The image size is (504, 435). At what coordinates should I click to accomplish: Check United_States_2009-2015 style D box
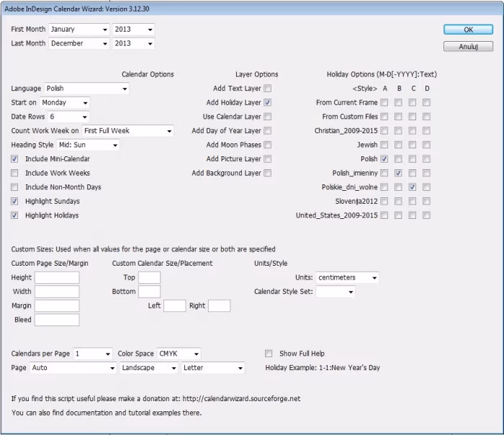[x=426, y=215]
